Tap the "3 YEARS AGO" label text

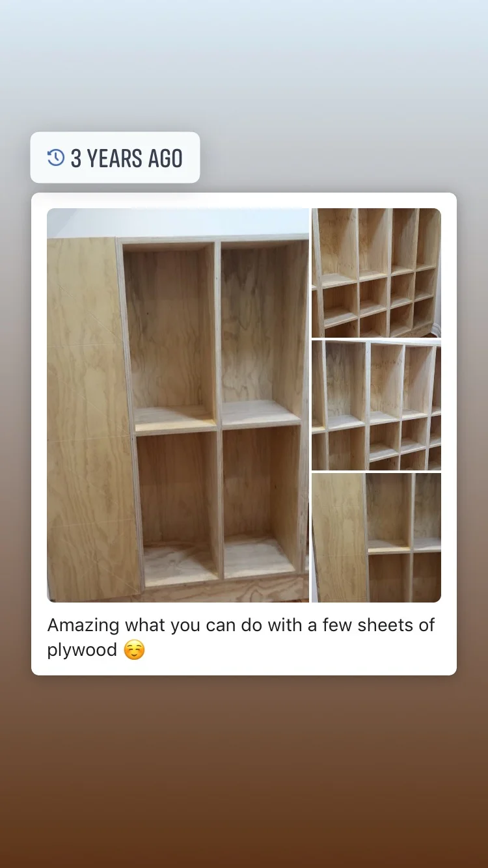127,158
